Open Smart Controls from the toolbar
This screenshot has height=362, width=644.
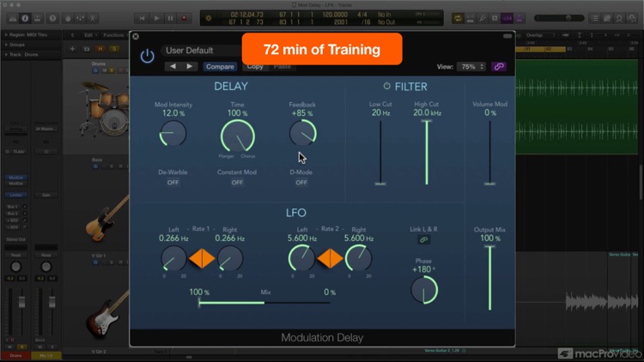[x=68, y=19]
